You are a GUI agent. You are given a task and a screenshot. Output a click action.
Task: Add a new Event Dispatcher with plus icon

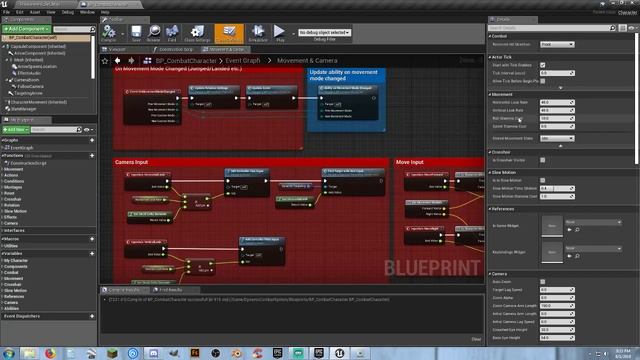[92, 316]
